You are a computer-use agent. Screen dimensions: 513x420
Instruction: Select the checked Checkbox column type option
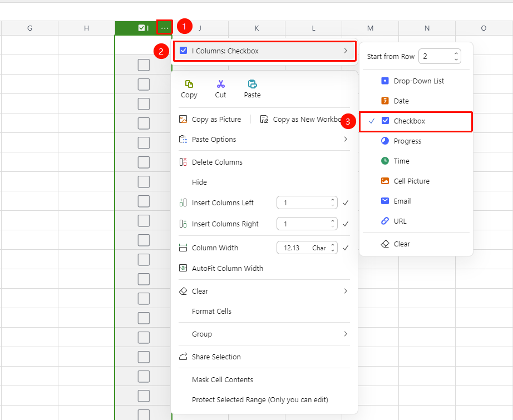point(416,121)
